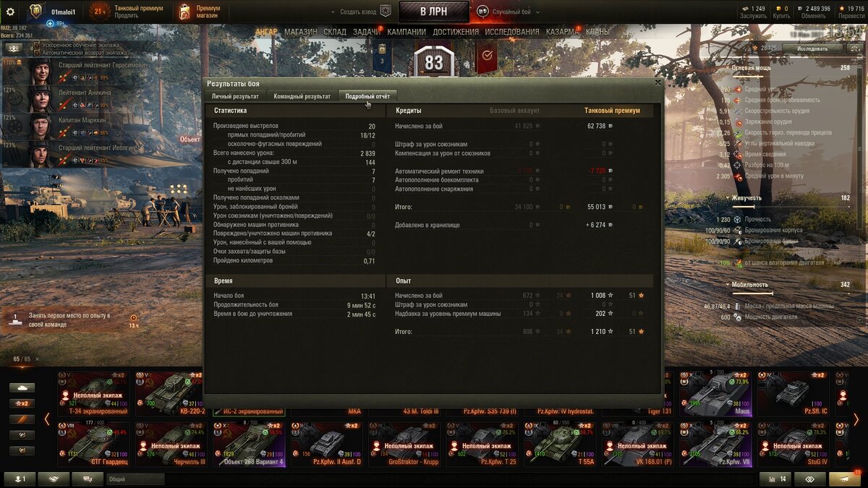Open the first-place experience mission card

coord(72,319)
